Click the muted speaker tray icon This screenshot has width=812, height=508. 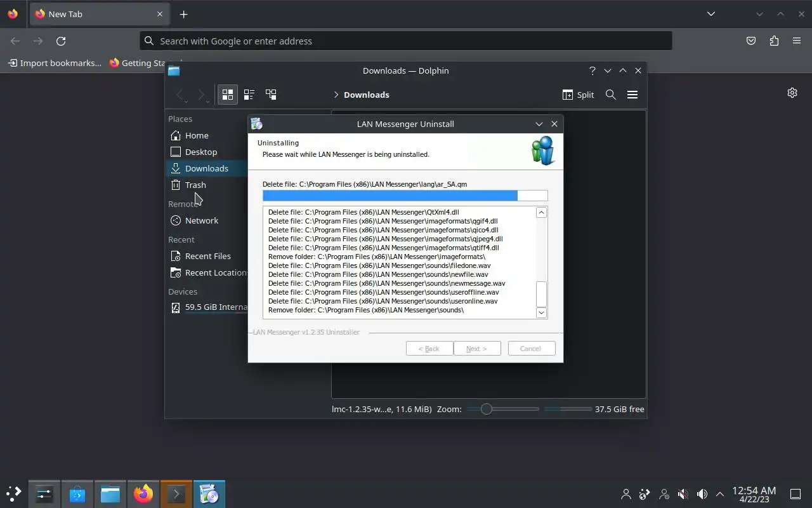pos(683,494)
